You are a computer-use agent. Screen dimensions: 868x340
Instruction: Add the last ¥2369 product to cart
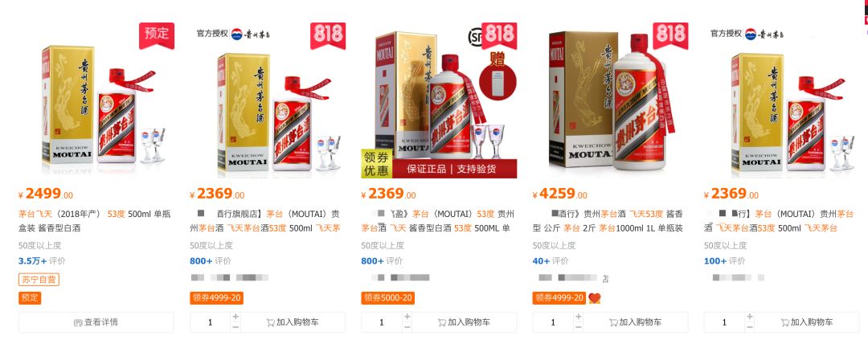(807, 322)
